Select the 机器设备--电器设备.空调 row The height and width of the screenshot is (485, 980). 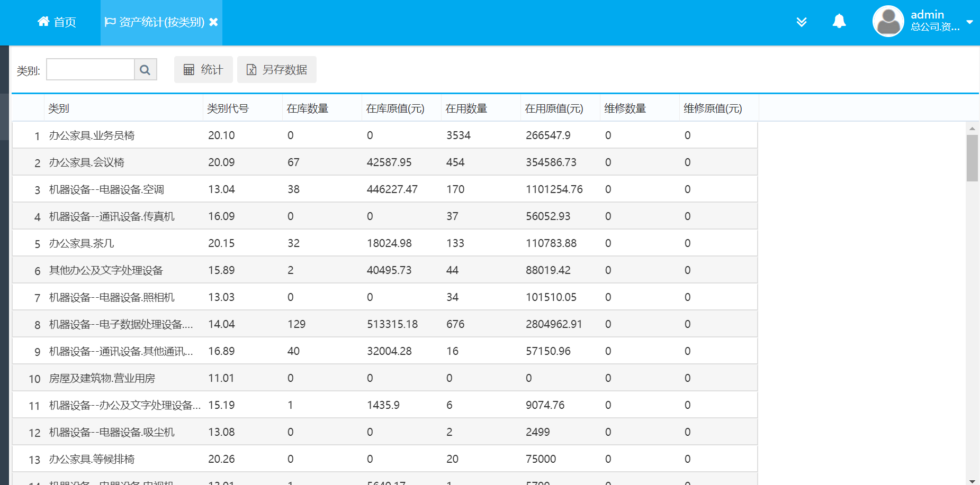click(106, 189)
